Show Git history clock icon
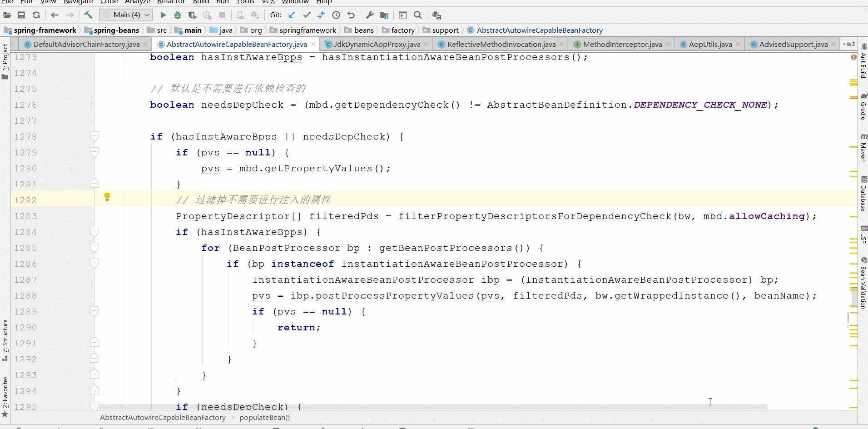The height and width of the screenshot is (429, 868). 336,15
